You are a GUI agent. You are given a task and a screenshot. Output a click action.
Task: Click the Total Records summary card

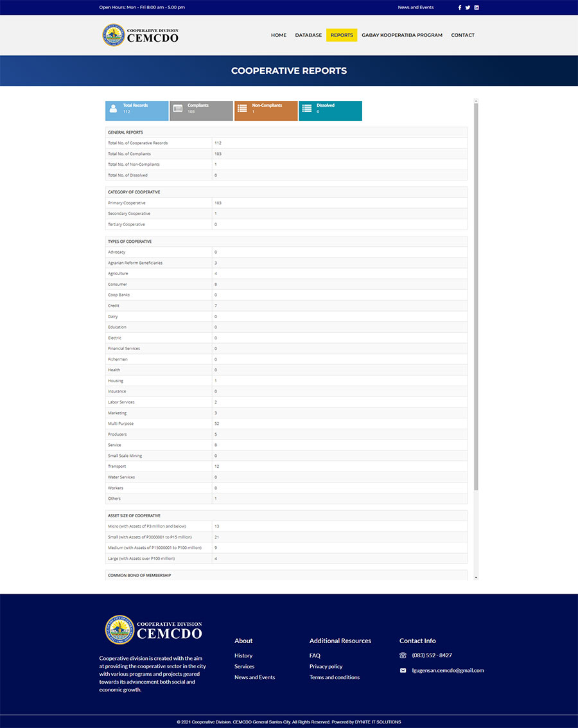pos(137,111)
